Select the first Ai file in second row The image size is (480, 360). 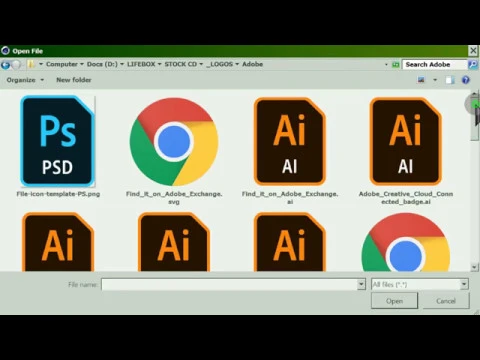58,242
